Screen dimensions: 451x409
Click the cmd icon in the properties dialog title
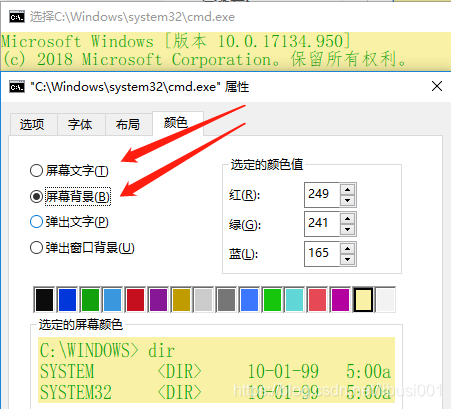click(x=17, y=87)
